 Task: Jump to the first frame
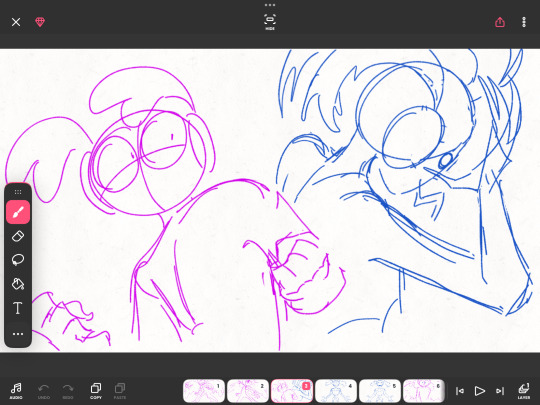point(460,391)
